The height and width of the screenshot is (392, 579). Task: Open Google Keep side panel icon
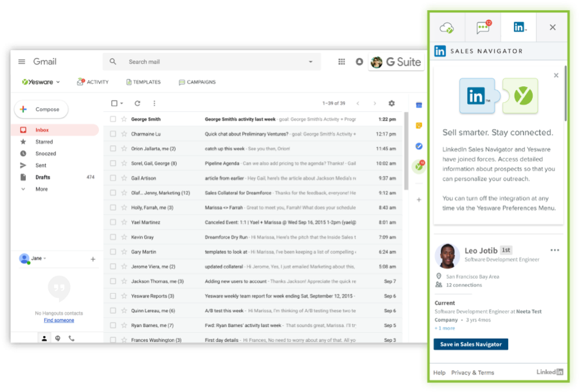click(x=419, y=125)
